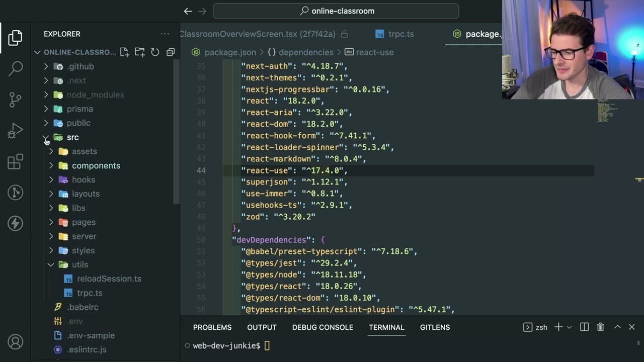Open the GitLens git graph icon
The height and width of the screenshot is (362, 644).
click(15, 193)
